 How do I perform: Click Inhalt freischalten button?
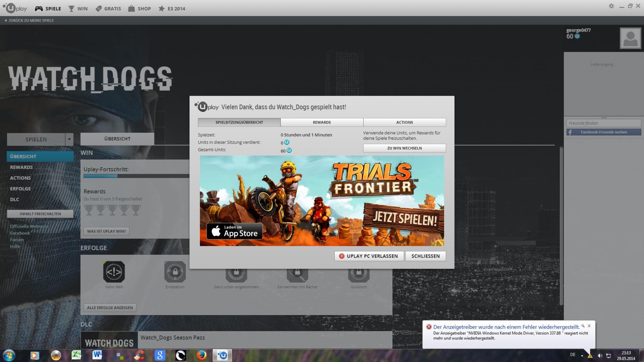40,214
